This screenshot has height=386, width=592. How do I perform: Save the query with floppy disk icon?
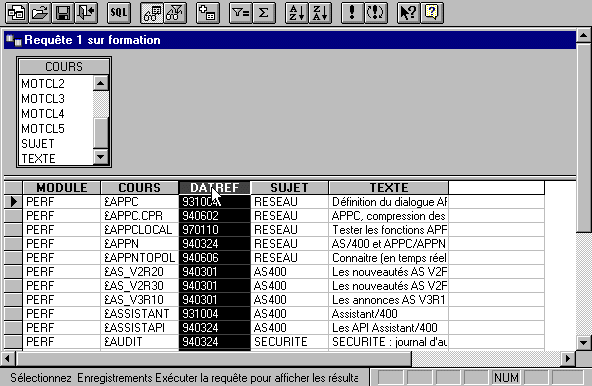click(63, 13)
